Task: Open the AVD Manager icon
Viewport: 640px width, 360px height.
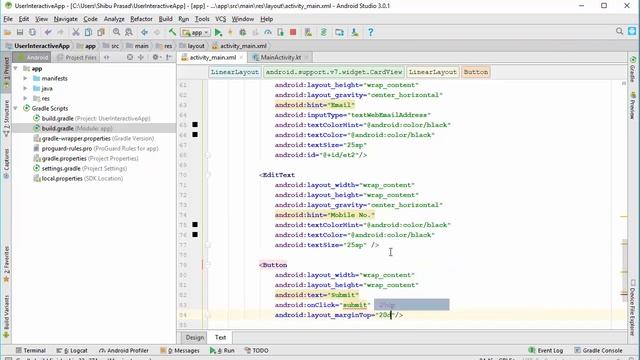Action: point(308,32)
